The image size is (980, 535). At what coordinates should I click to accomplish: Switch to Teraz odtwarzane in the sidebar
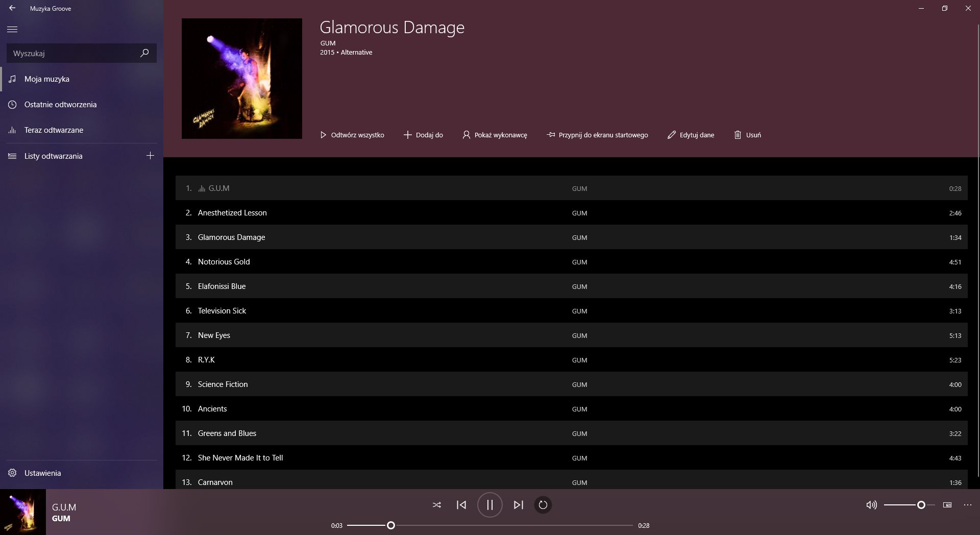tap(12, 130)
